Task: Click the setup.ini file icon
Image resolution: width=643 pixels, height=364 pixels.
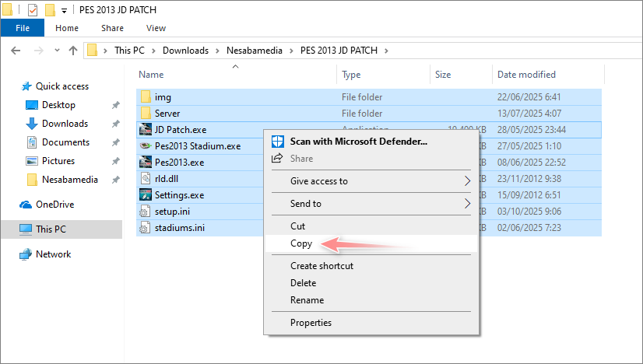Action: click(x=146, y=212)
